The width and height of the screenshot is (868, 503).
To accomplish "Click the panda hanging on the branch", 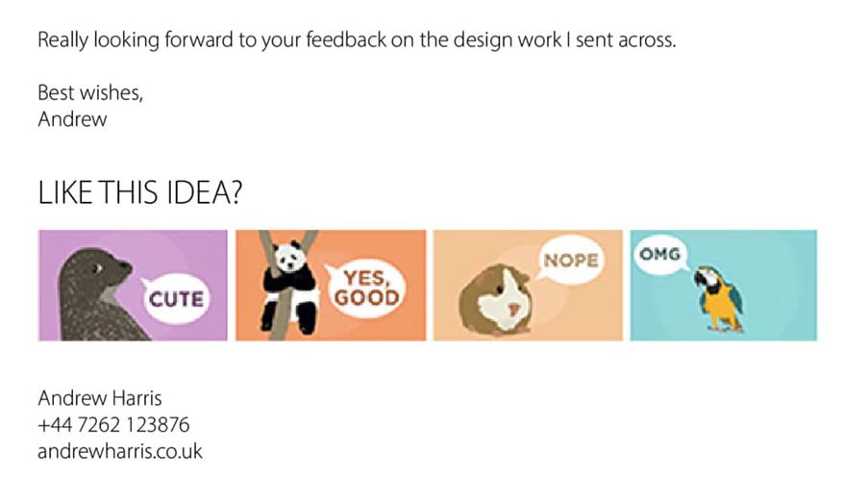I will click(289, 286).
